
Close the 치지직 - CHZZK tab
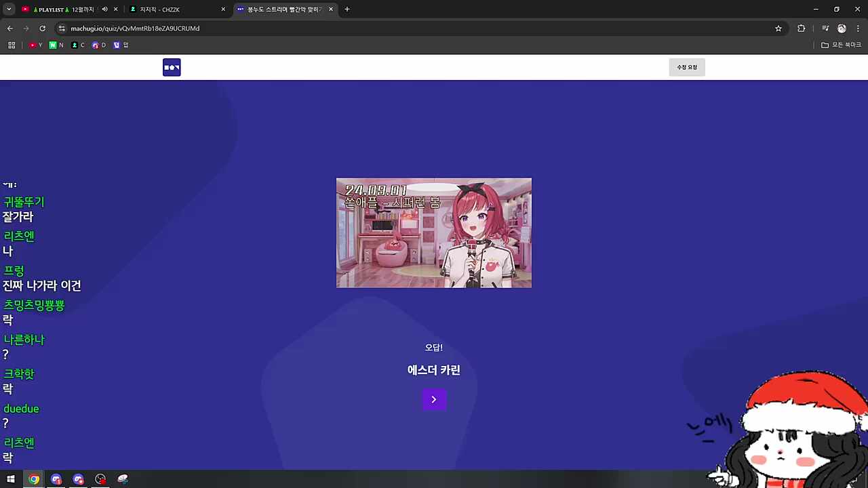pos(223,9)
